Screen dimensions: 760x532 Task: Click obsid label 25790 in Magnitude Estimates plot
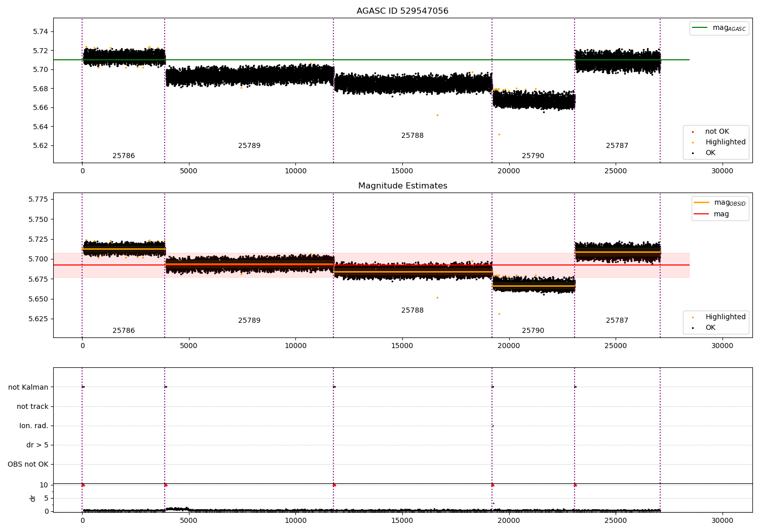pos(533,330)
